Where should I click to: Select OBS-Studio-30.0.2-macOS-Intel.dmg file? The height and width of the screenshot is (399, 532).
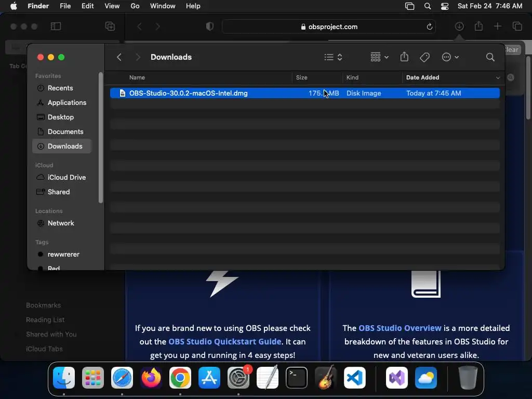[x=304, y=93]
